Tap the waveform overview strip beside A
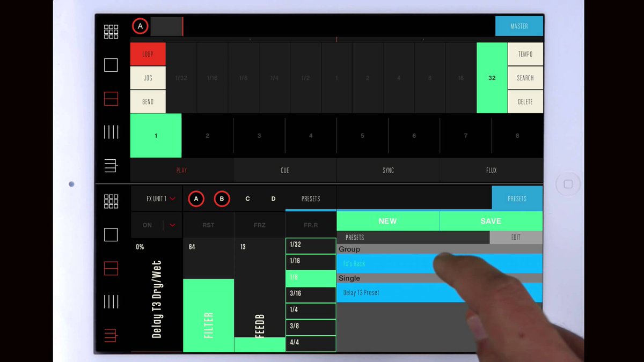 pos(167,26)
